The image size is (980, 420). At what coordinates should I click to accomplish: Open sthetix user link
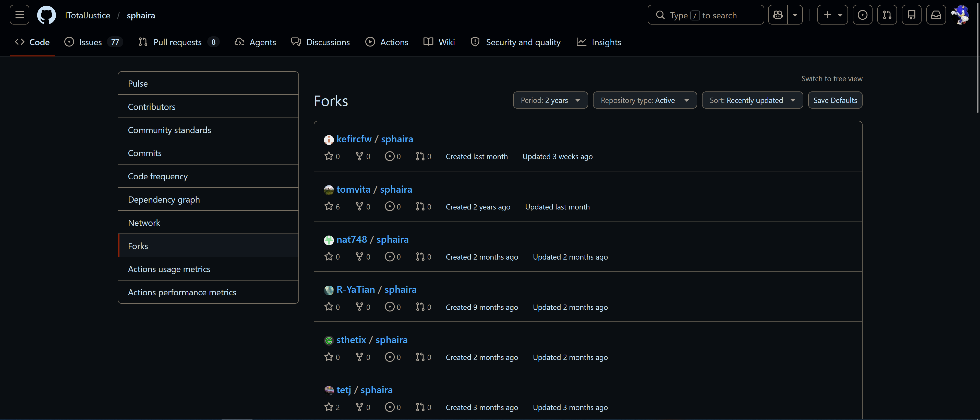pos(351,340)
